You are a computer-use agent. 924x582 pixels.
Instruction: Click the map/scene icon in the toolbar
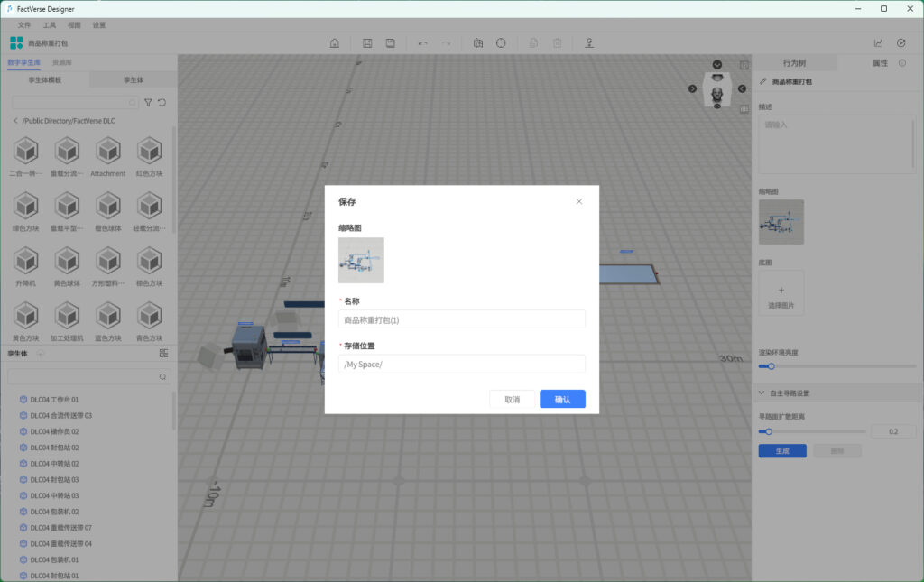tap(478, 43)
